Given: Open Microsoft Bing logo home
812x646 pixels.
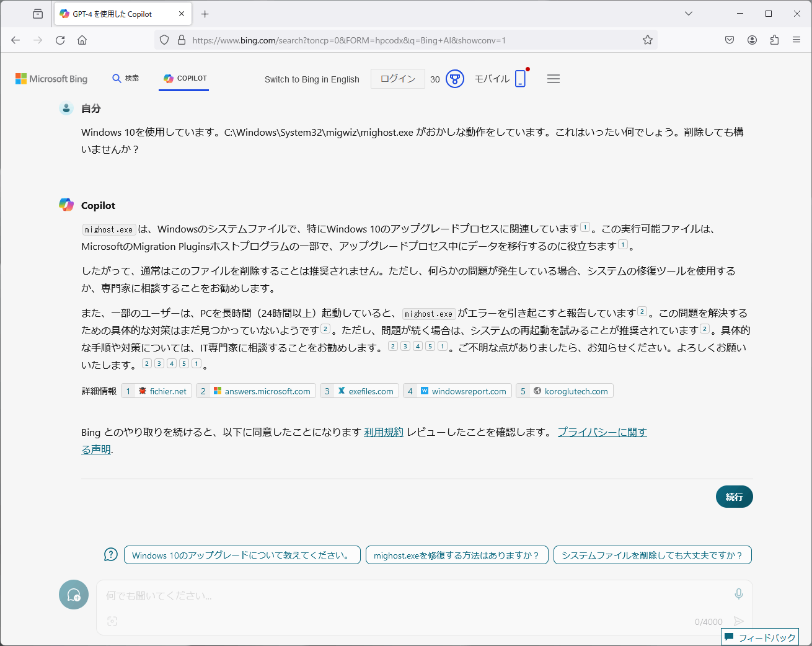Looking at the screenshot, I should tap(51, 79).
